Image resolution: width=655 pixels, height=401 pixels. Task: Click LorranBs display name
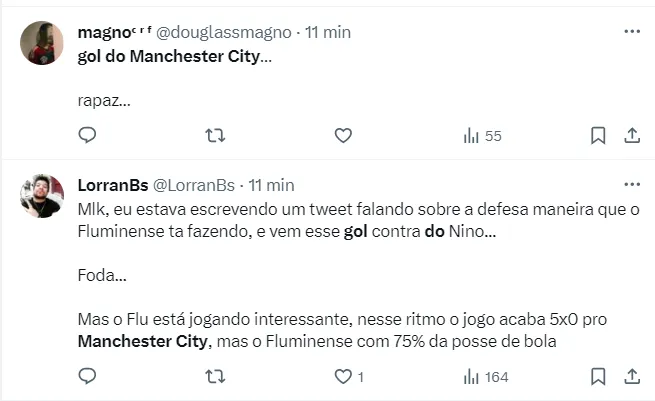tap(112, 185)
